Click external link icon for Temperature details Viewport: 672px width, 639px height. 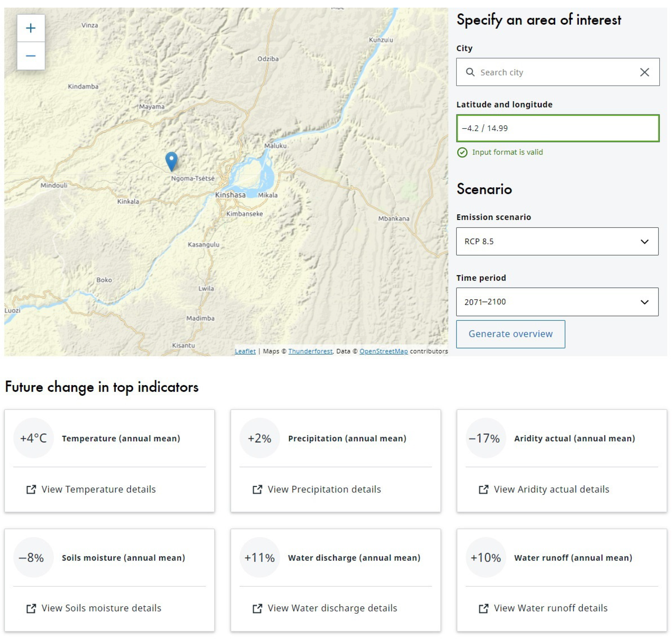click(x=31, y=489)
